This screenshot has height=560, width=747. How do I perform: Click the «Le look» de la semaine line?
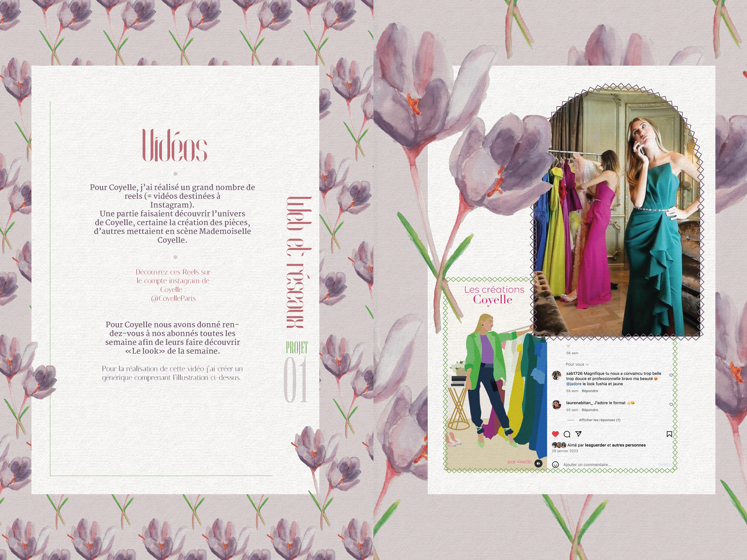point(172,351)
